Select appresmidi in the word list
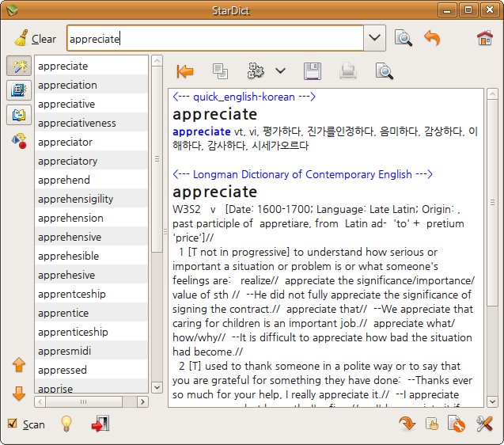 pos(91,351)
